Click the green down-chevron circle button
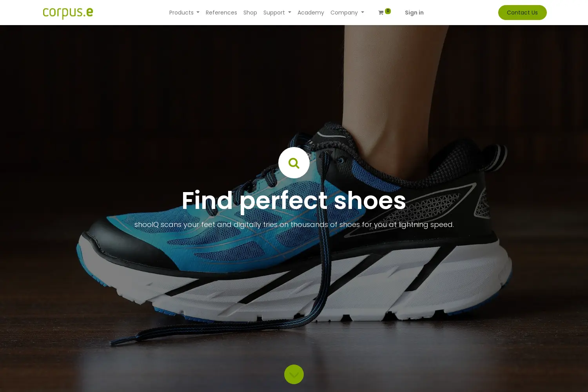The height and width of the screenshot is (392, 588). coord(294,374)
